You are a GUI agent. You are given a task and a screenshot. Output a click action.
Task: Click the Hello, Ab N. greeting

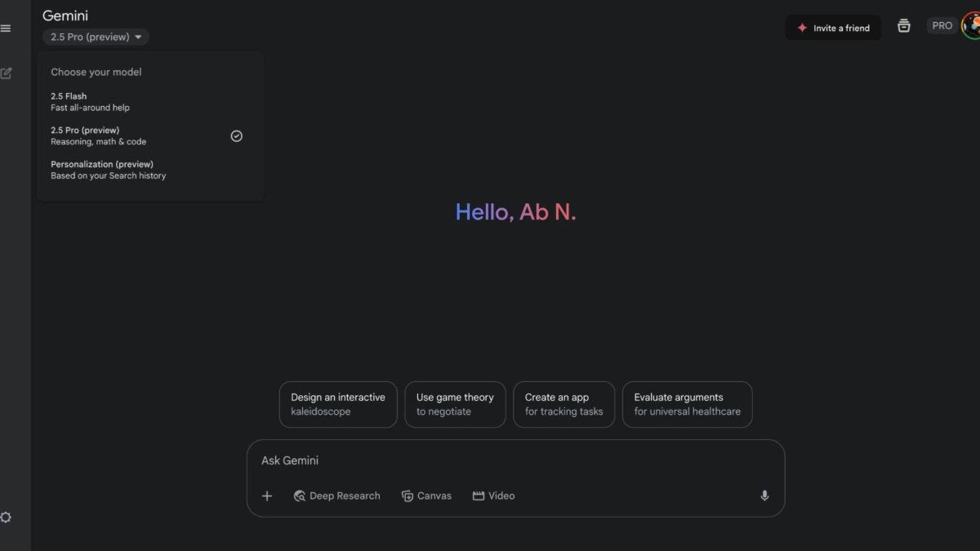(x=516, y=212)
